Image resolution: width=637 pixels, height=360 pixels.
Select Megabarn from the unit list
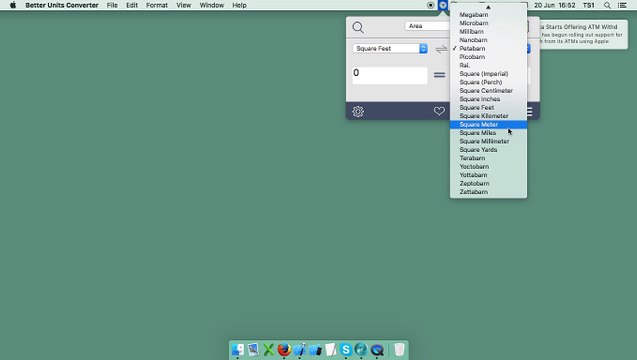[x=488, y=15]
